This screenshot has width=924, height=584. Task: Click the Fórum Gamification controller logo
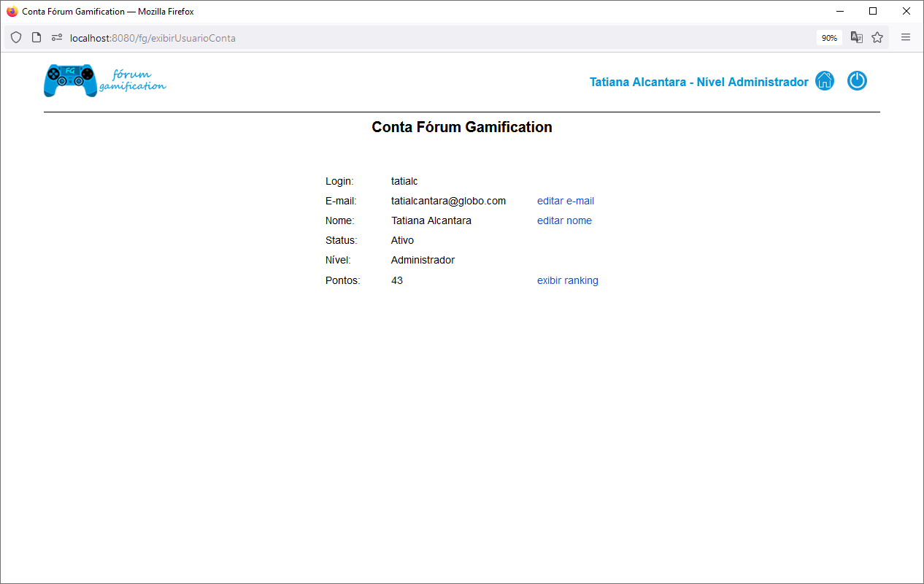(x=105, y=80)
